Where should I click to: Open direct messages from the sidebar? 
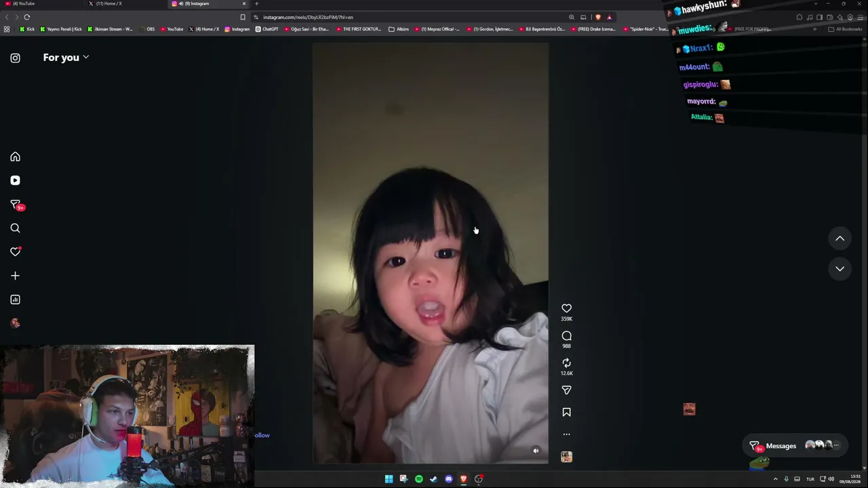click(16, 205)
